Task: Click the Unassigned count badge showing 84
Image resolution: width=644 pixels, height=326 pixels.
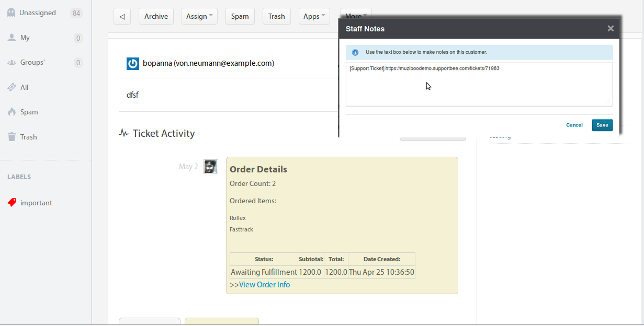Action: 77,12
